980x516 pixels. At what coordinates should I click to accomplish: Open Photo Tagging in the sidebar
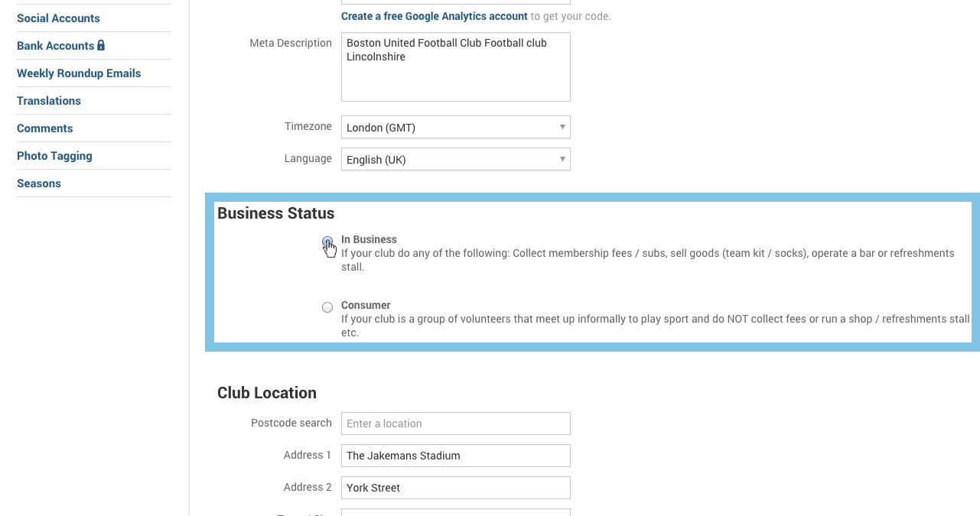(54, 156)
